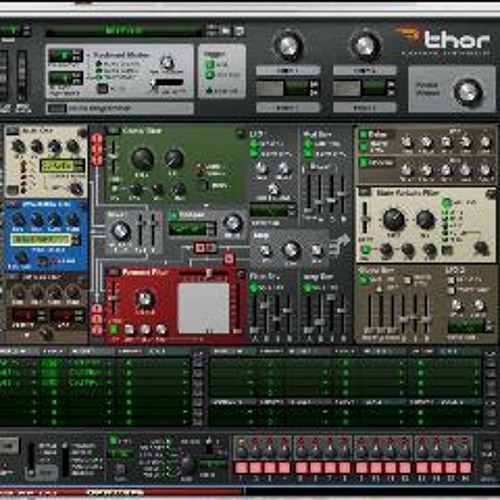Toggle the Step Seq trigger button

(x=210, y=75)
